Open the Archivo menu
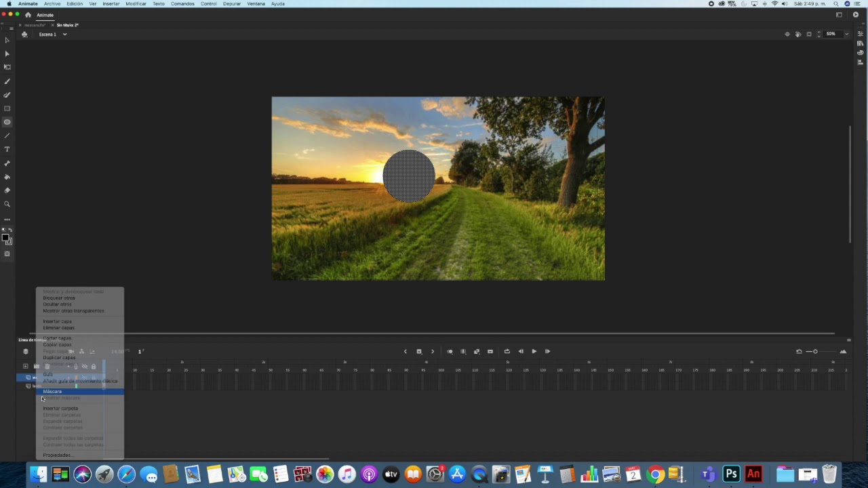The image size is (868, 488). [52, 3]
